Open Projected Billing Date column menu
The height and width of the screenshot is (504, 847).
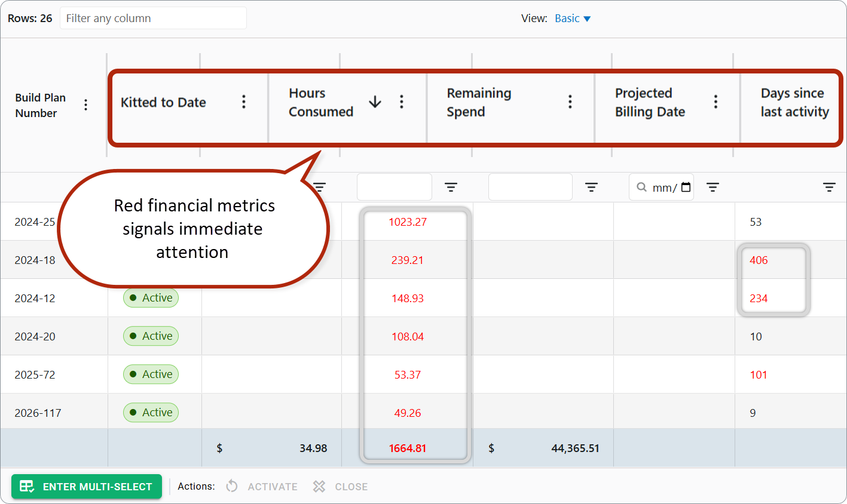click(715, 102)
